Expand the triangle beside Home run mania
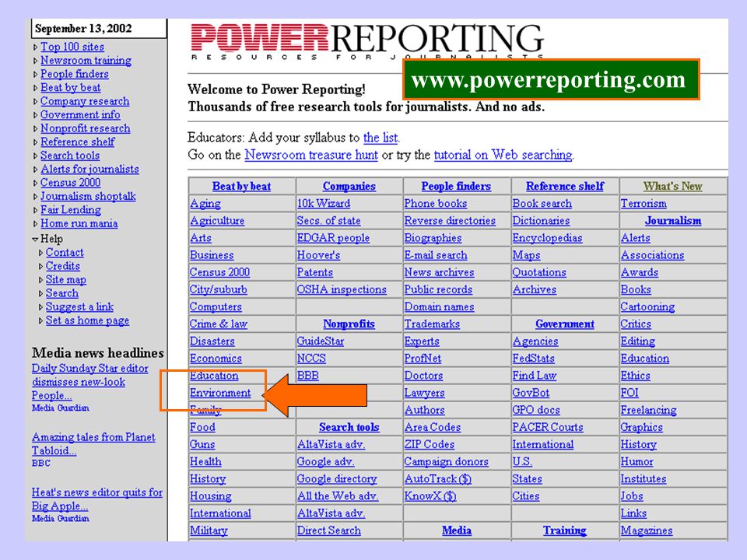Screen dimensions: 747x560 [x=35, y=224]
